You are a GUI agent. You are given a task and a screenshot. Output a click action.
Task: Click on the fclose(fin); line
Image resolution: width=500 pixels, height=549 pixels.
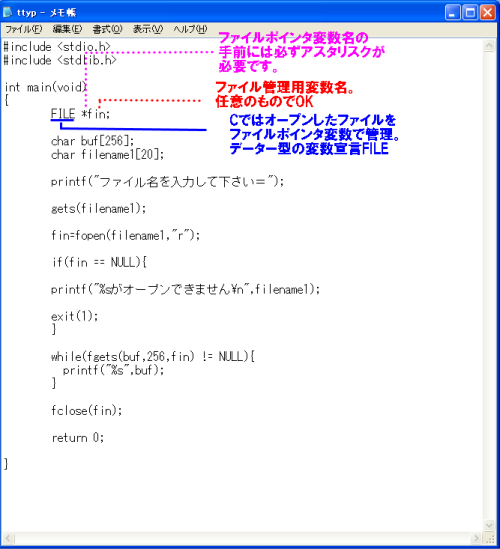pyautogui.click(x=86, y=410)
